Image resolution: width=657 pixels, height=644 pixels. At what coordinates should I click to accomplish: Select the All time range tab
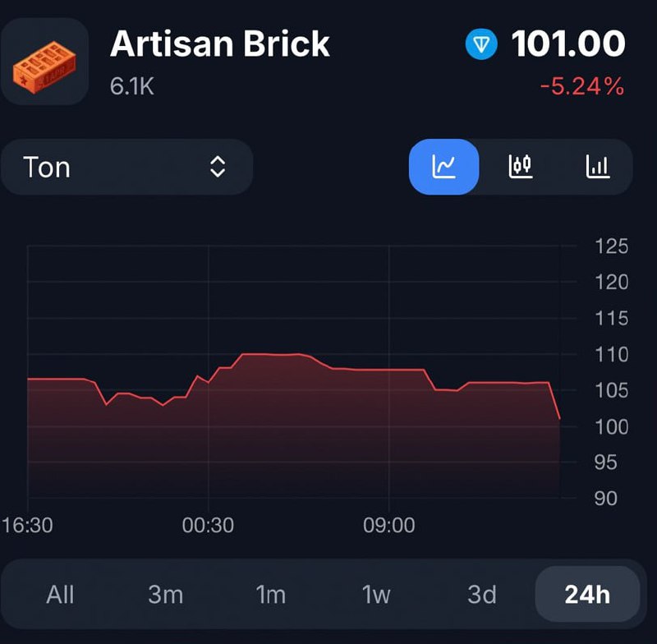(x=60, y=594)
